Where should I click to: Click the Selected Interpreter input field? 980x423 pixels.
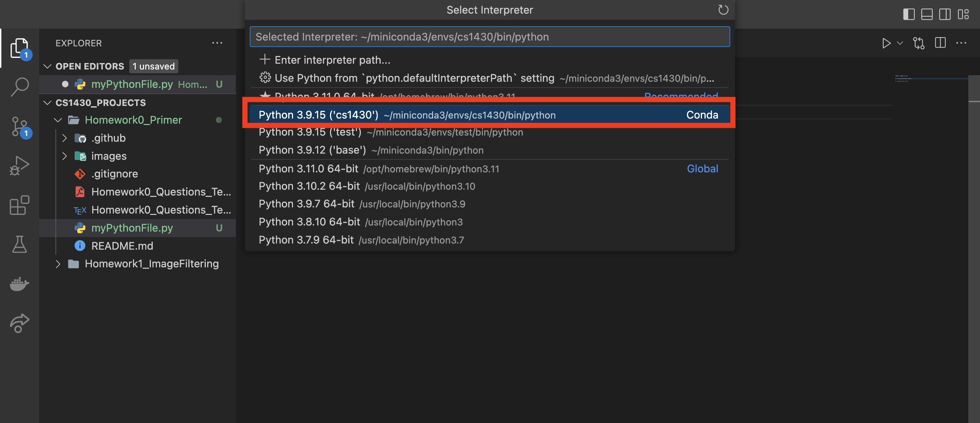pos(490,36)
